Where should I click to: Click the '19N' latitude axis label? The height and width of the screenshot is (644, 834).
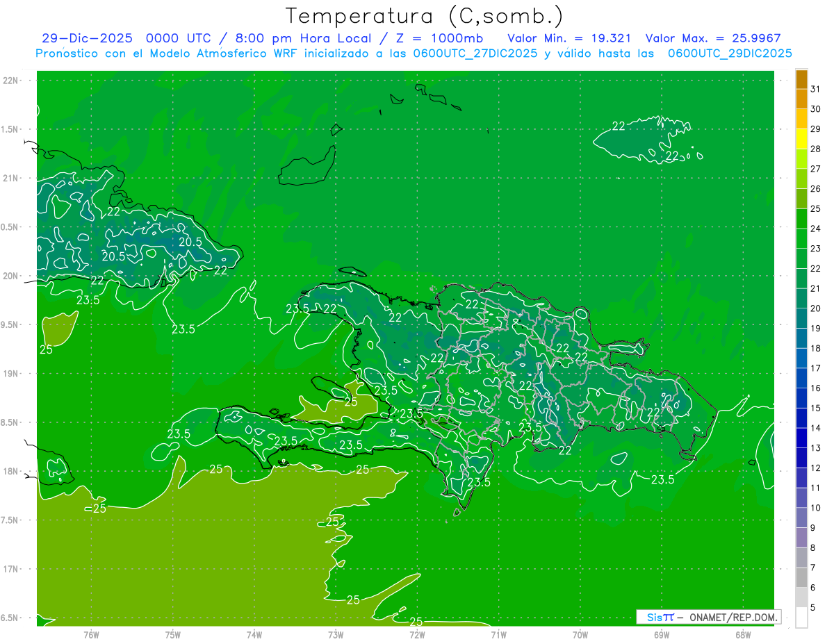coord(11,374)
